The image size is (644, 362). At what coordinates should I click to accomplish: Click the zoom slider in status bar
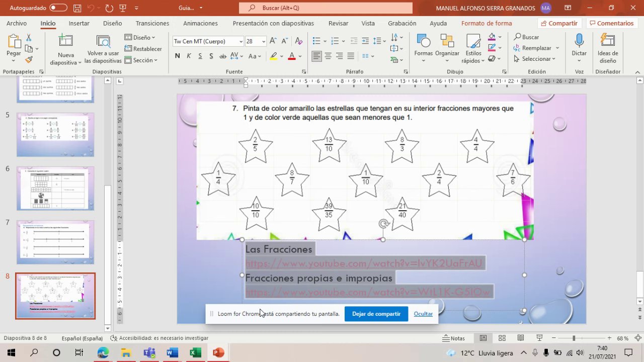pyautogui.click(x=574, y=338)
